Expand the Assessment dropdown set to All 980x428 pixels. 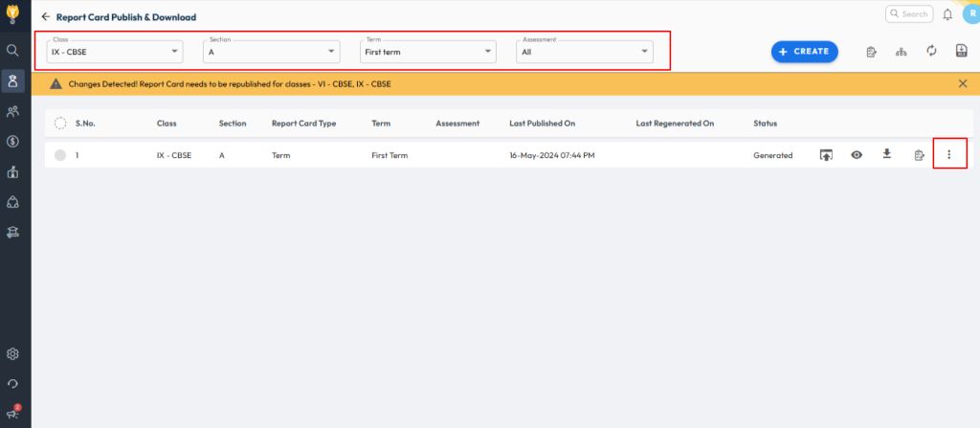click(585, 52)
